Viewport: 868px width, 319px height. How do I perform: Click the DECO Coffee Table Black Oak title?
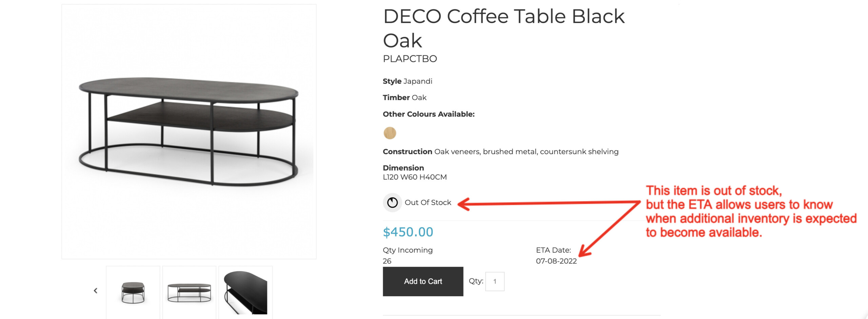tap(504, 28)
